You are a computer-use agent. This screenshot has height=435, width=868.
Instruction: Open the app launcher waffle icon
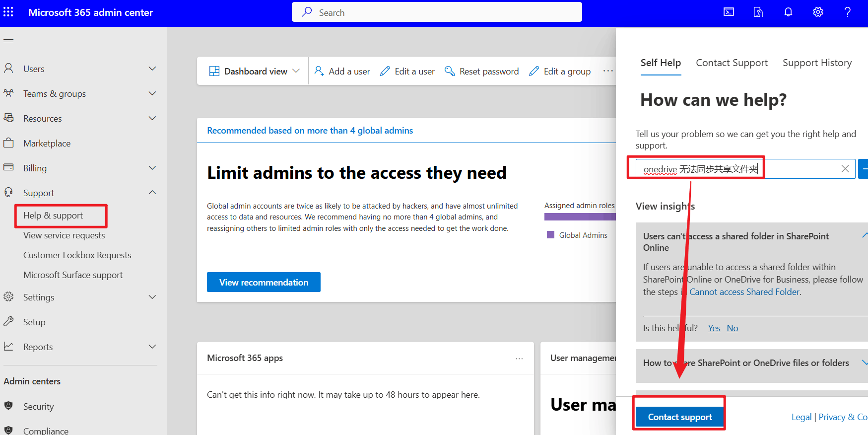pyautogui.click(x=8, y=12)
